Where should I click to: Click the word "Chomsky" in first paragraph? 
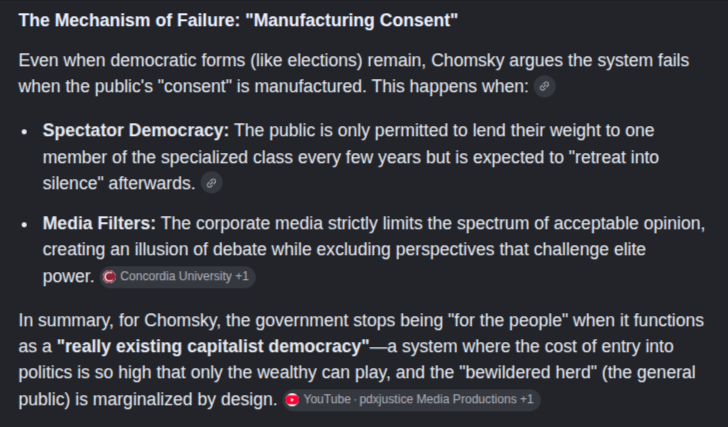[468, 60]
